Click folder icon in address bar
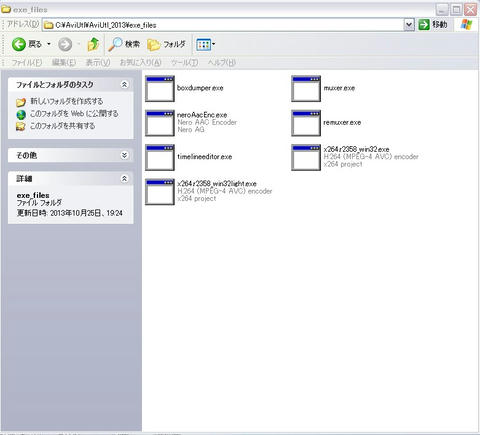 [x=49, y=25]
